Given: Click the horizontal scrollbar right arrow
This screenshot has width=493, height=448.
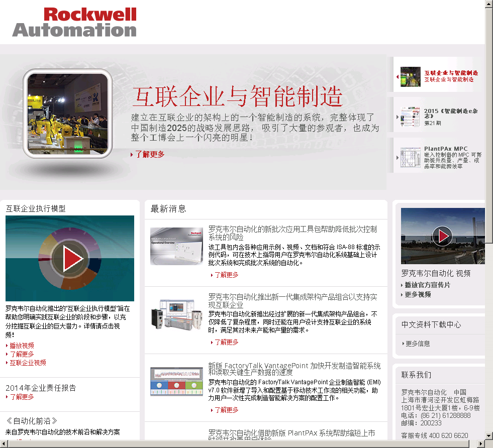Looking at the screenshot, I should click(481, 444).
